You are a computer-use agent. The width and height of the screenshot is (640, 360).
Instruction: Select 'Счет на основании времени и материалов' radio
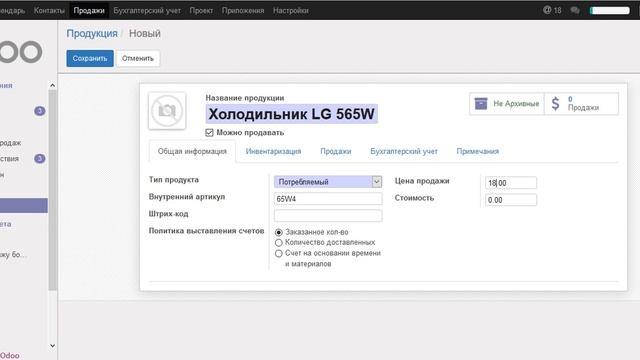click(279, 253)
